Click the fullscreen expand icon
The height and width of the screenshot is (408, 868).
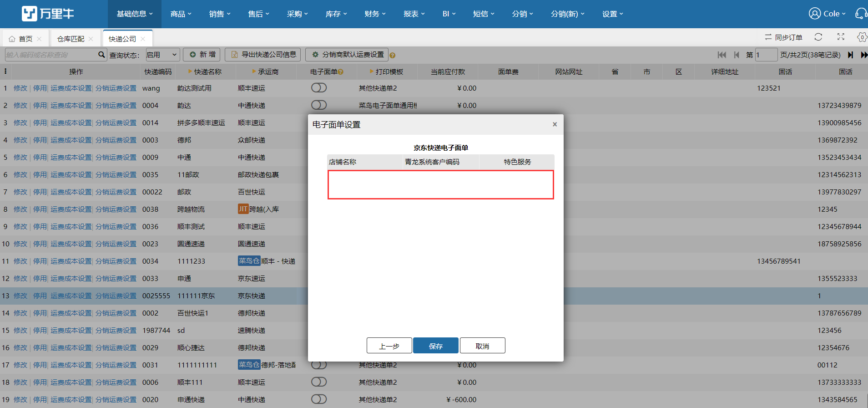(x=841, y=37)
